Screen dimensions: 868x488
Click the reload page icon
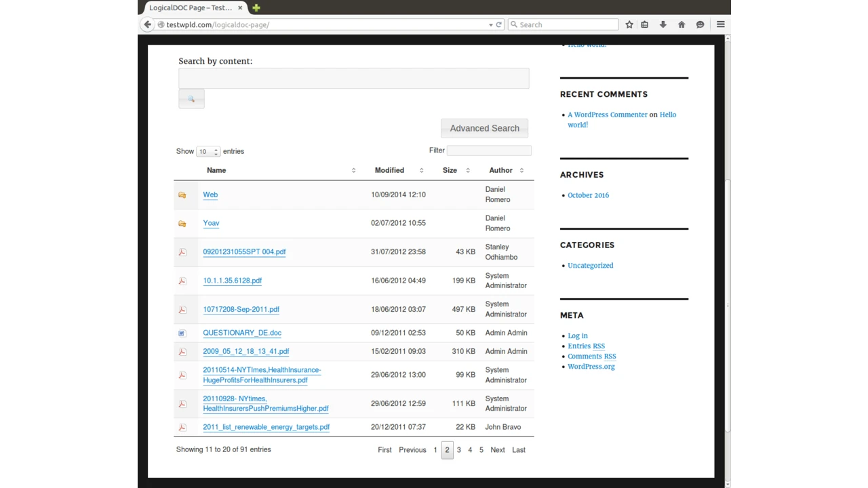tap(498, 24)
